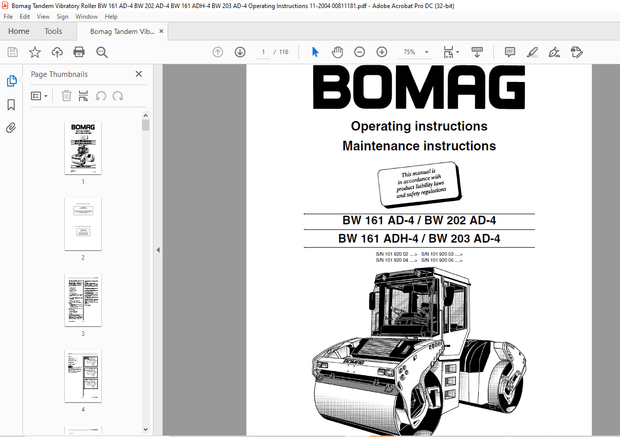Click the zoom in plus icon

[382, 52]
